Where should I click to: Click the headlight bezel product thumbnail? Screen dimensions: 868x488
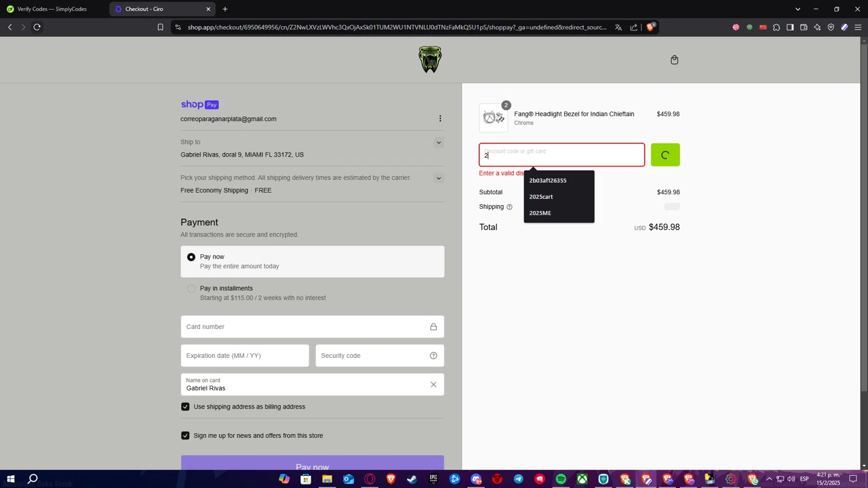(494, 118)
